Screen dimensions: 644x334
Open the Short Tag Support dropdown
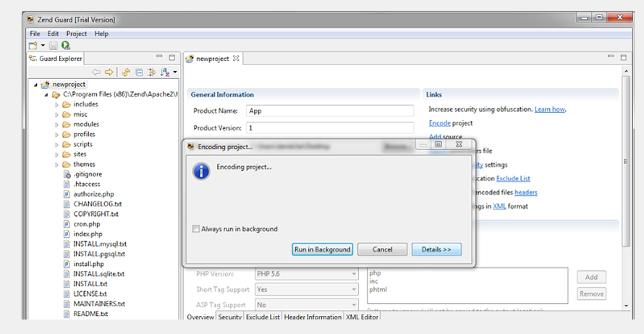tap(306, 289)
